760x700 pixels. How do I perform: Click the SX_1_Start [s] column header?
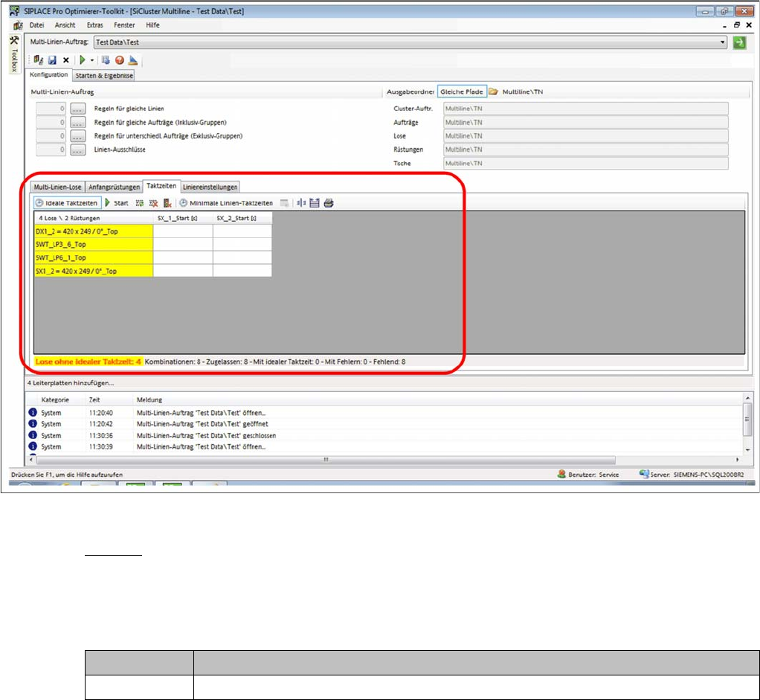183,218
